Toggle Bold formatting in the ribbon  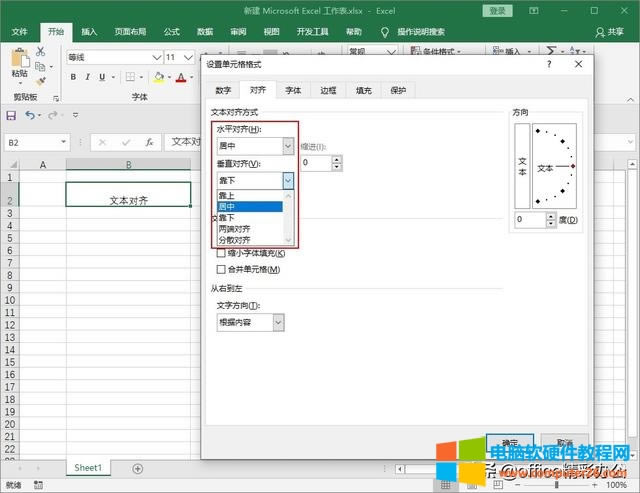(74, 77)
